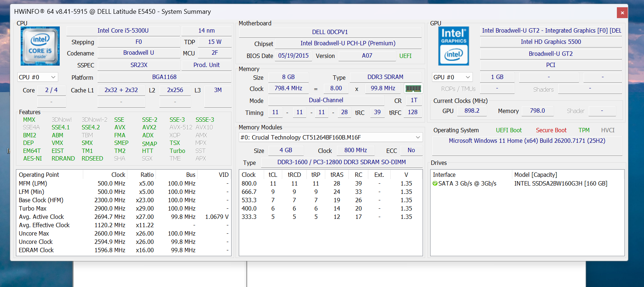This screenshot has height=287, width=644.
Task: Select the Platform value BGA1168
Action: pos(164,77)
